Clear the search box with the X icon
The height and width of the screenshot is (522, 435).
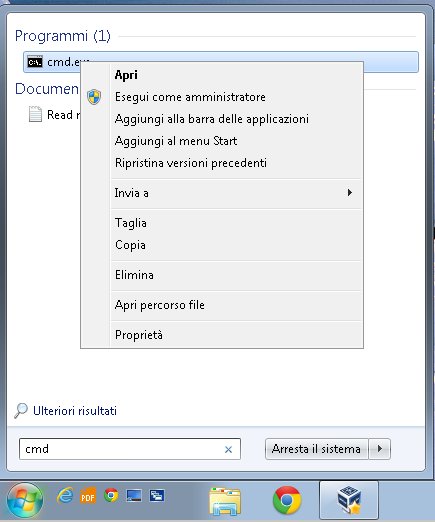click(228, 450)
